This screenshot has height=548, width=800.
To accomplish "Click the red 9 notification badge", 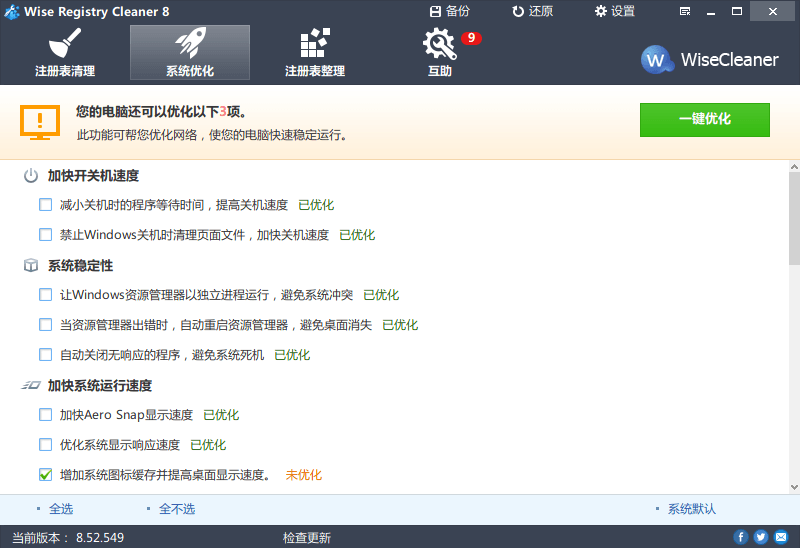I will [x=471, y=38].
